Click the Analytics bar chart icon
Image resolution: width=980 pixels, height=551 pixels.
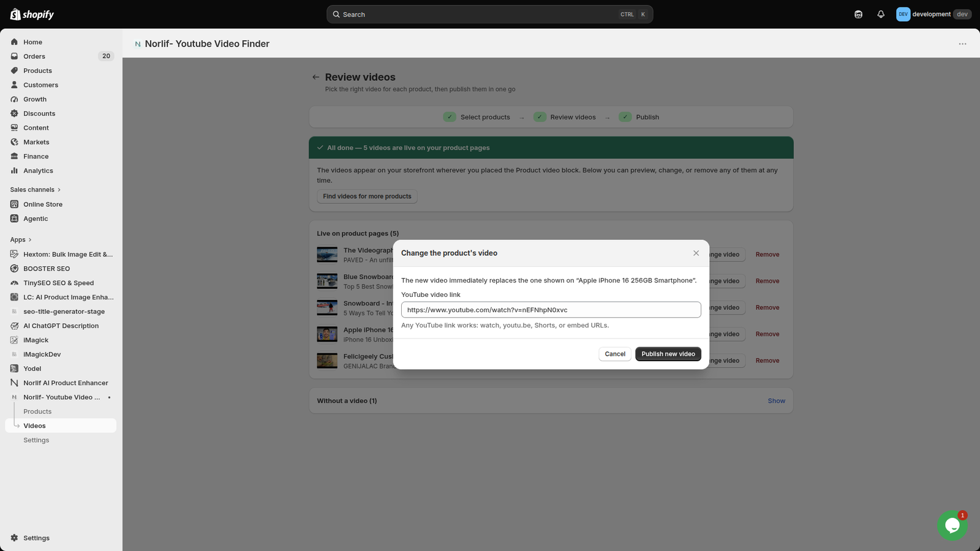click(x=15, y=171)
